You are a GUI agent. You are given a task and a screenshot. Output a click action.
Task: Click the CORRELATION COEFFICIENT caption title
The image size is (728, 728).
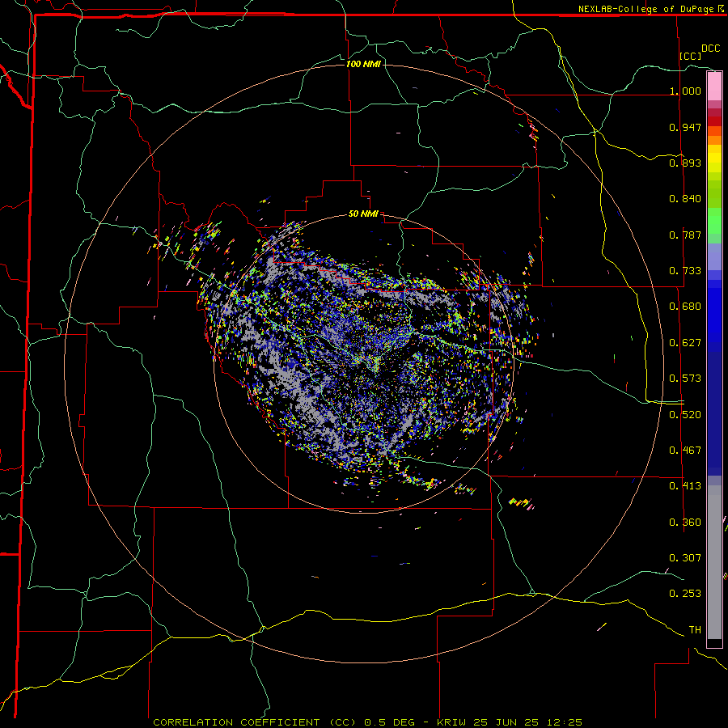[255, 722]
